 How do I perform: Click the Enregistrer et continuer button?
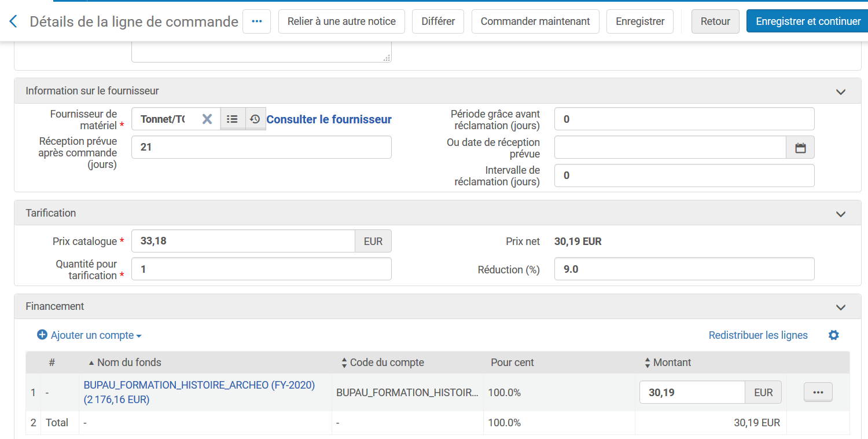point(808,21)
